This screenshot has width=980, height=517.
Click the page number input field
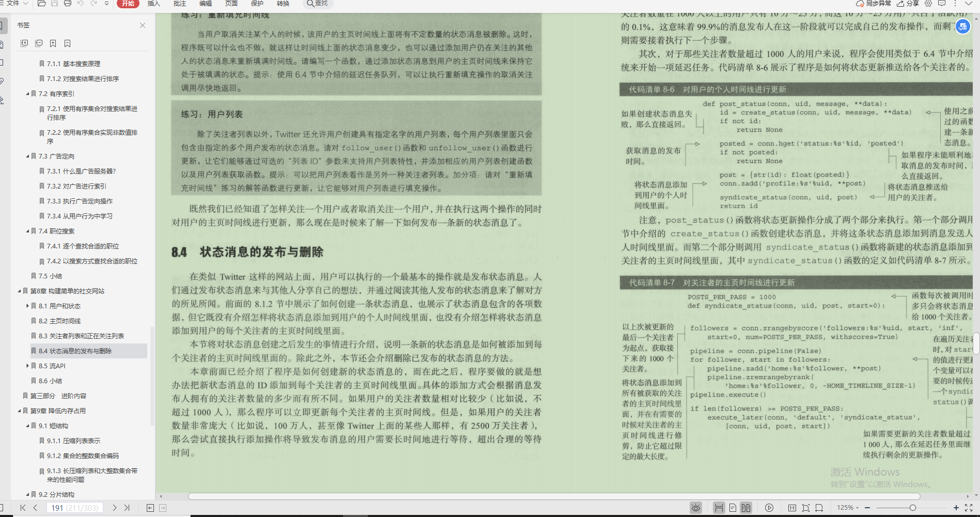(75, 508)
